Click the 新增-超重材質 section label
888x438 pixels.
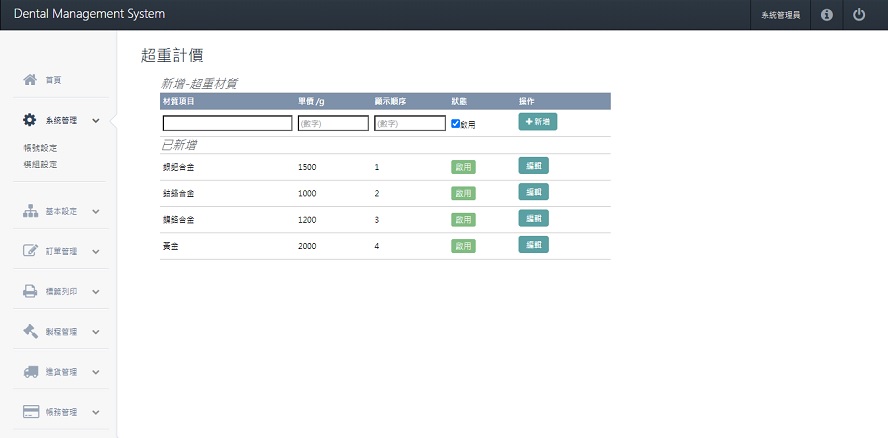tap(199, 84)
